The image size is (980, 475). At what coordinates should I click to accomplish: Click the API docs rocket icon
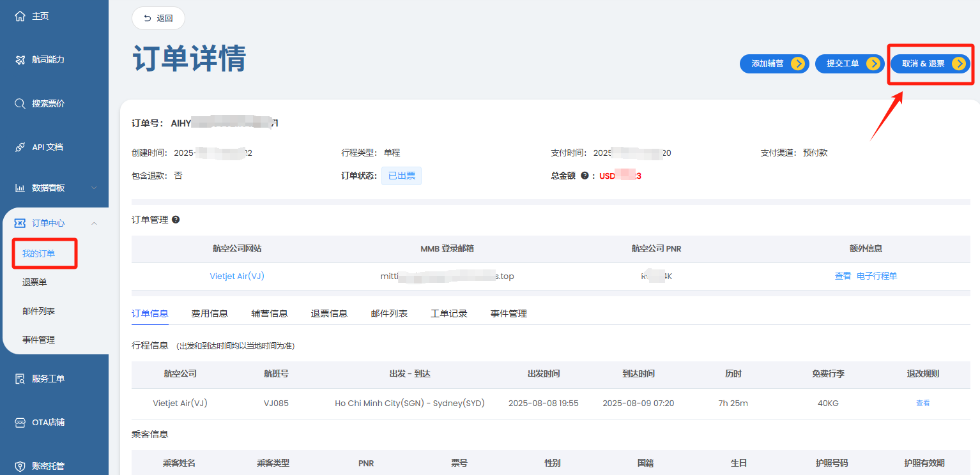tap(20, 147)
